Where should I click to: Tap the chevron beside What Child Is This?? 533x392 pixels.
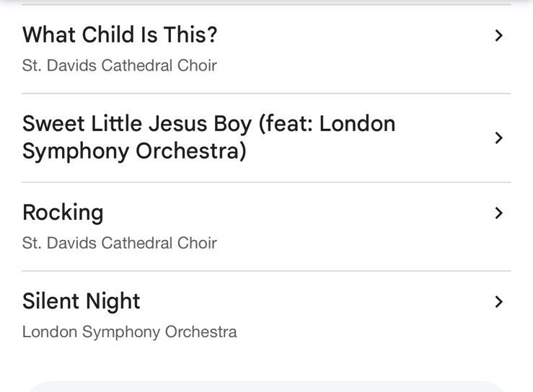(498, 35)
